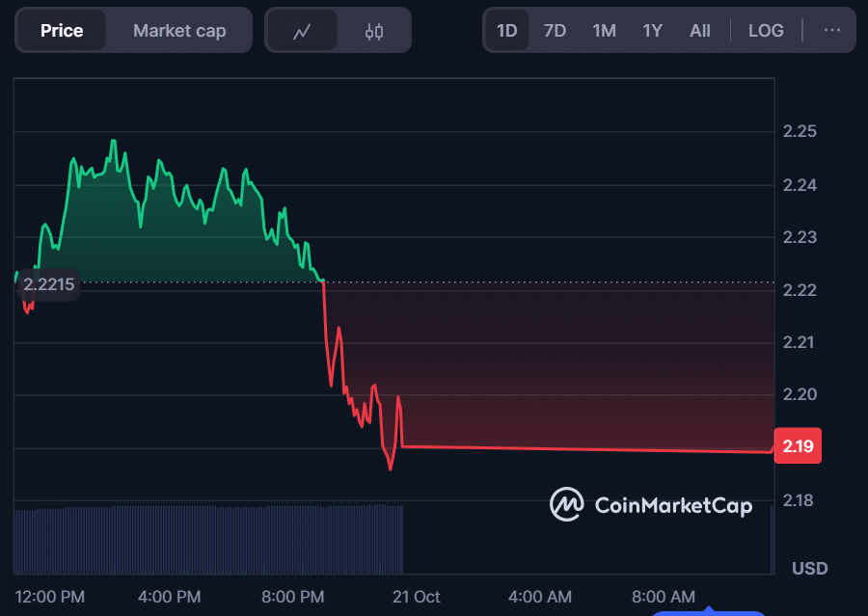
Task: Click the USD currency label
Action: click(x=809, y=568)
